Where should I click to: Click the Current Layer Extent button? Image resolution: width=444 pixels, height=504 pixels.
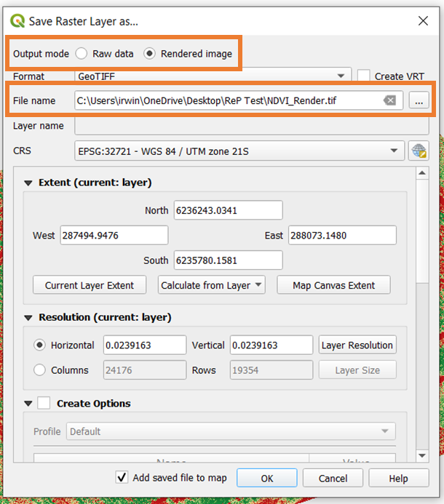point(90,285)
